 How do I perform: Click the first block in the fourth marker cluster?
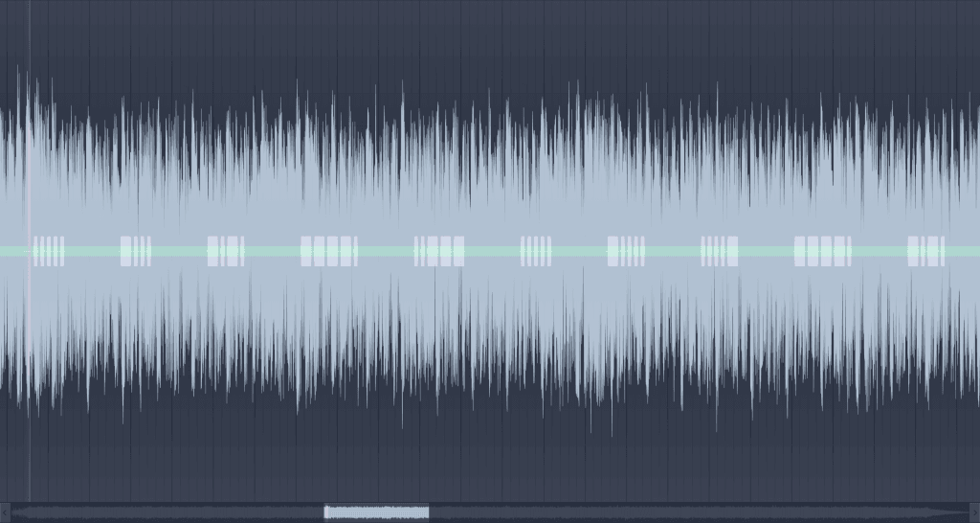click(306, 251)
